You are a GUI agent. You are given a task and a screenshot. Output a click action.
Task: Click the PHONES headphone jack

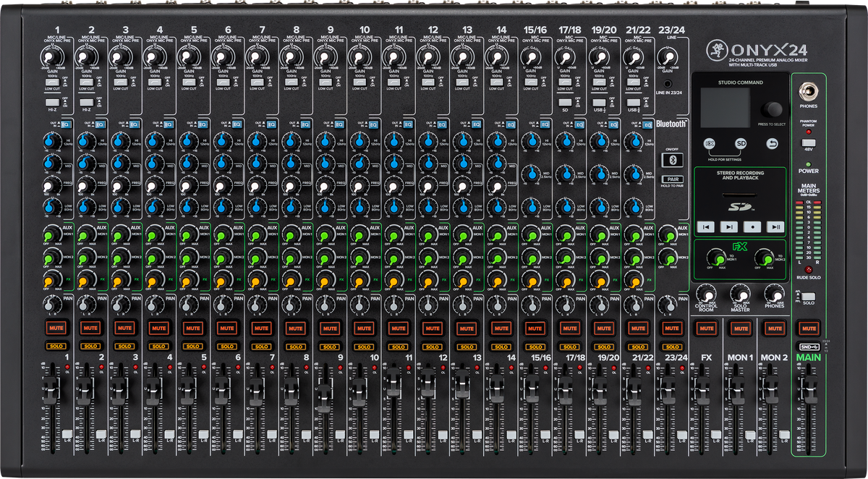pyautogui.click(x=808, y=91)
